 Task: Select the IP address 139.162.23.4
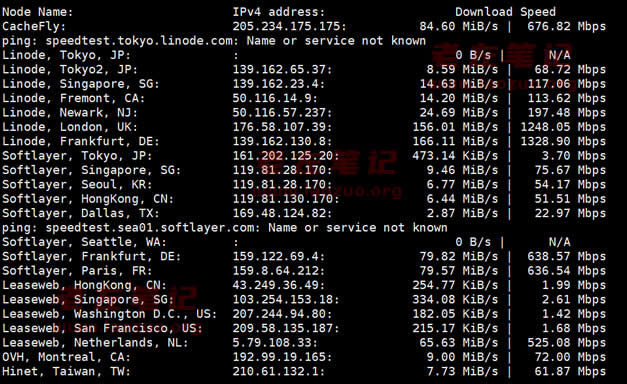(x=278, y=84)
